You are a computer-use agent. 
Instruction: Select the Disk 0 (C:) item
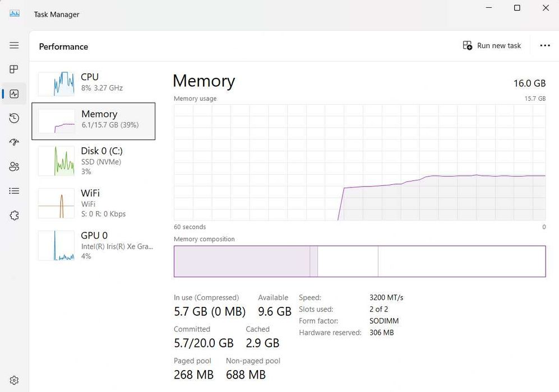(93, 161)
